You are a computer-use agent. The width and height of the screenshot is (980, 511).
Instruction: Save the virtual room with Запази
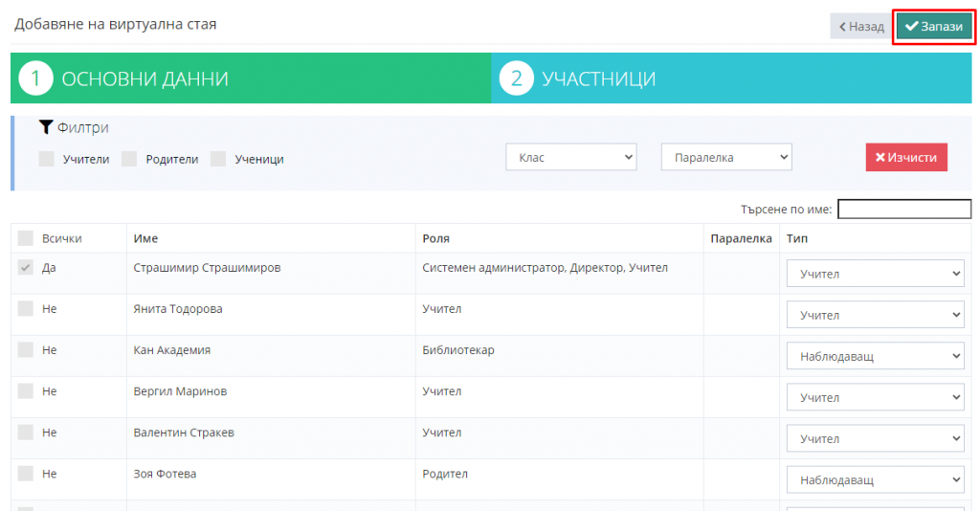[933, 27]
